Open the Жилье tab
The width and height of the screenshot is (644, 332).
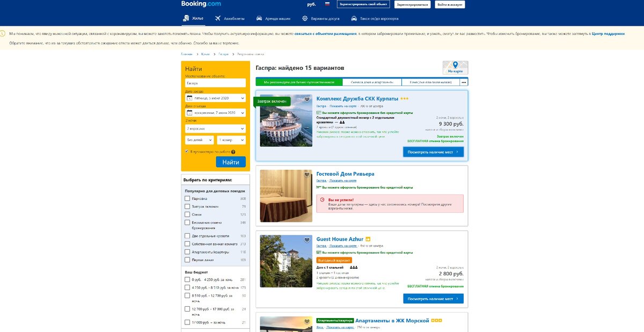click(193, 18)
